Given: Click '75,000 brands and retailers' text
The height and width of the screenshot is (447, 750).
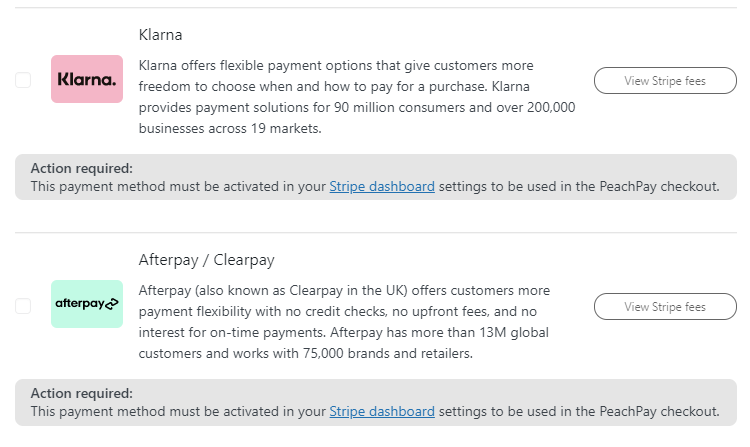Looking at the screenshot, I should point(387,354).
